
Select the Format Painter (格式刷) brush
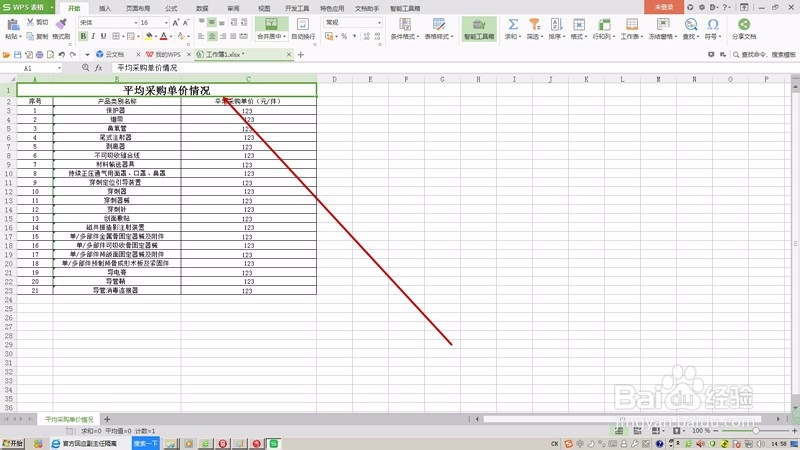pyautogui.click(x=61, y=24)
